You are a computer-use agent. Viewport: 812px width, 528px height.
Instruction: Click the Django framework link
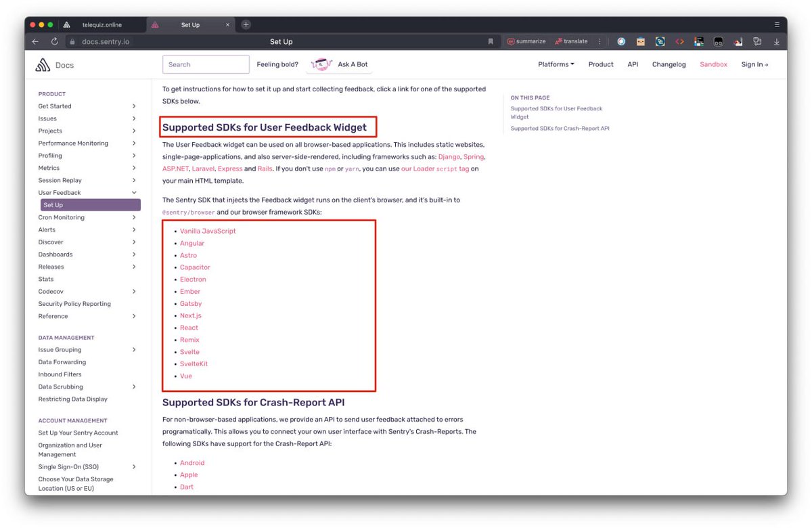[x=449, y=156]
